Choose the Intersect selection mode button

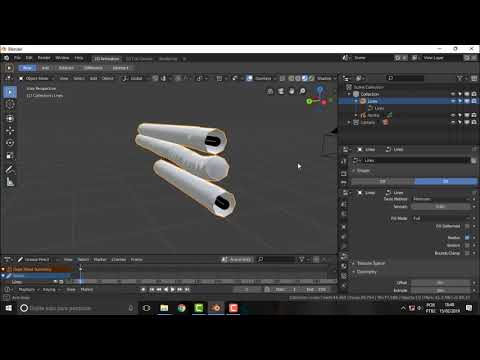[120, 68]
